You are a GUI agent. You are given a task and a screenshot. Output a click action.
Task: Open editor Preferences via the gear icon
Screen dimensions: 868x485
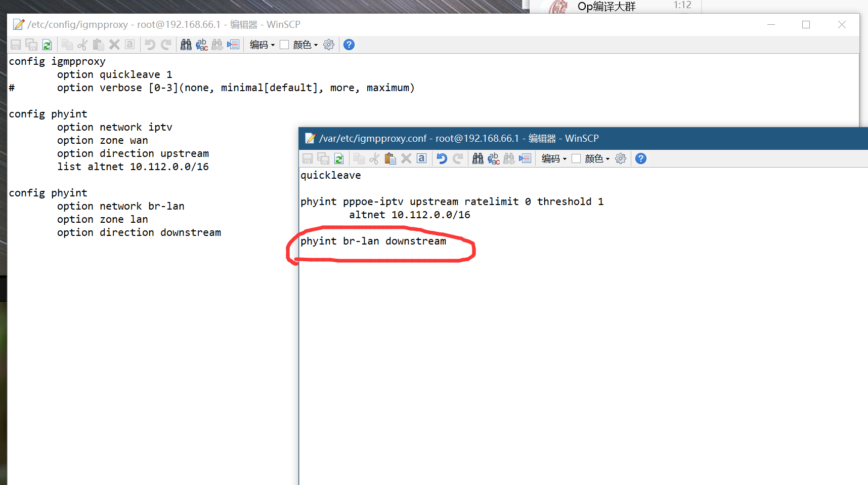pyautogui.click(x=621, y=158)
